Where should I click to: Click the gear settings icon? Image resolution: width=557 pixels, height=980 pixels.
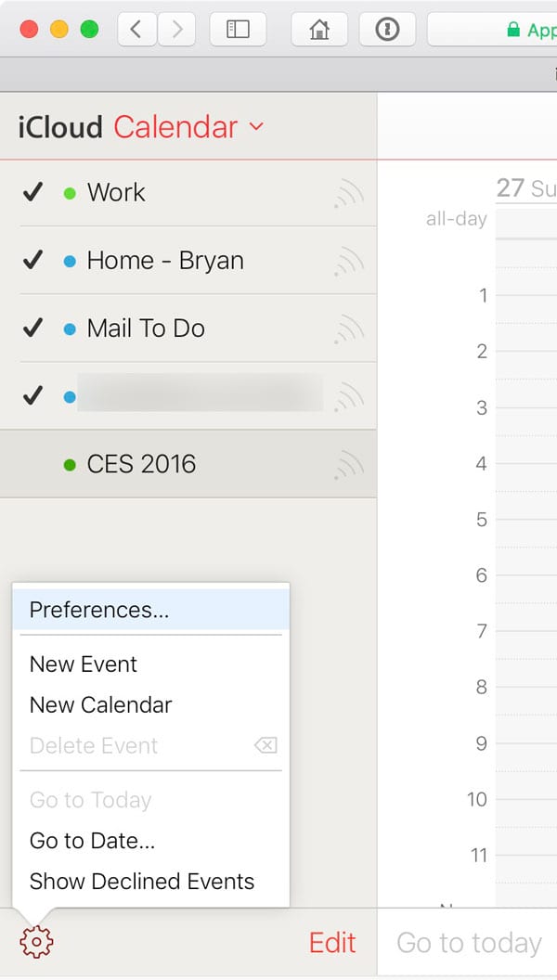(x=36, y=943)
